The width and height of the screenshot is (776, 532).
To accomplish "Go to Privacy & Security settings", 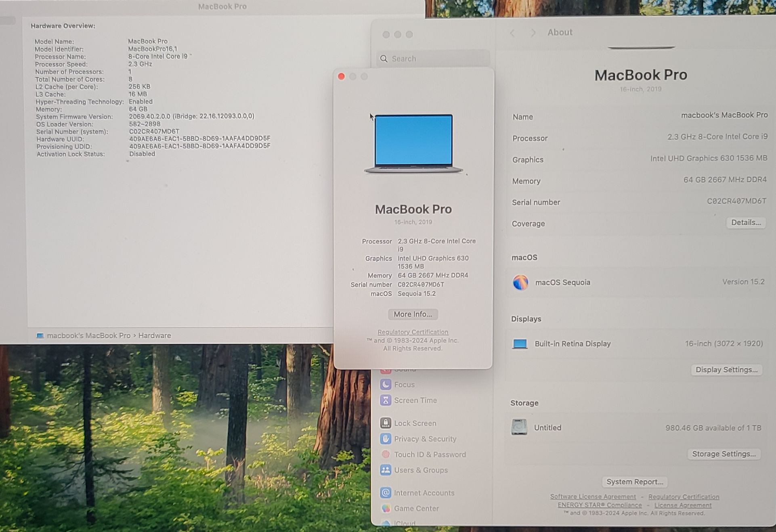I will [x=425, y=439].
